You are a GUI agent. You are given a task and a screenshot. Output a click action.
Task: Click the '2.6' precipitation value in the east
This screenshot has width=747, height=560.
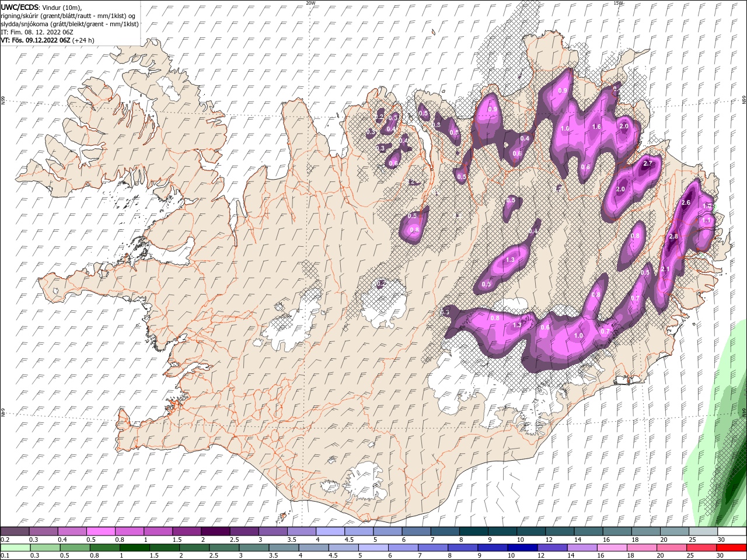point(686,202)
